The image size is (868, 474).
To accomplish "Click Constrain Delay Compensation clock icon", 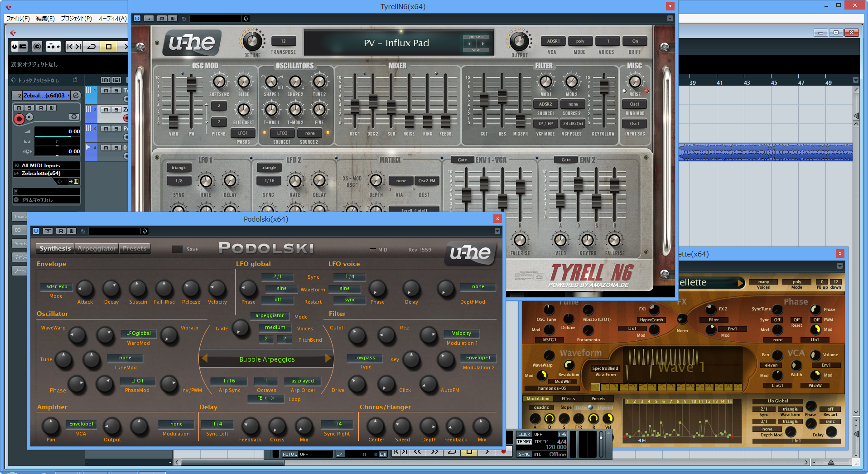I will click(x=37, y=46).
